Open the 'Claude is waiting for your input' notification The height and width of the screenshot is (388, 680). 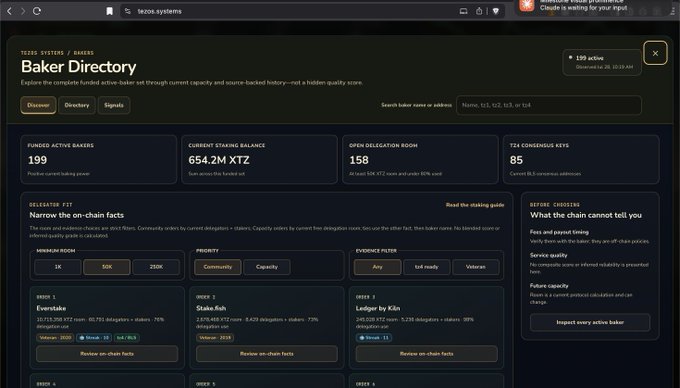tap(583, 8)
